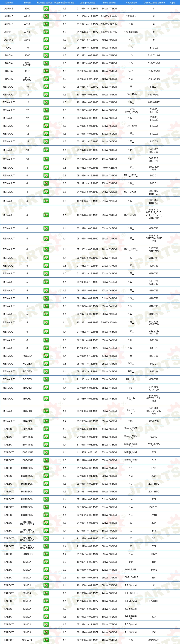Click the fuel icon in RENAULT FUEGO row

click(46, 356)
